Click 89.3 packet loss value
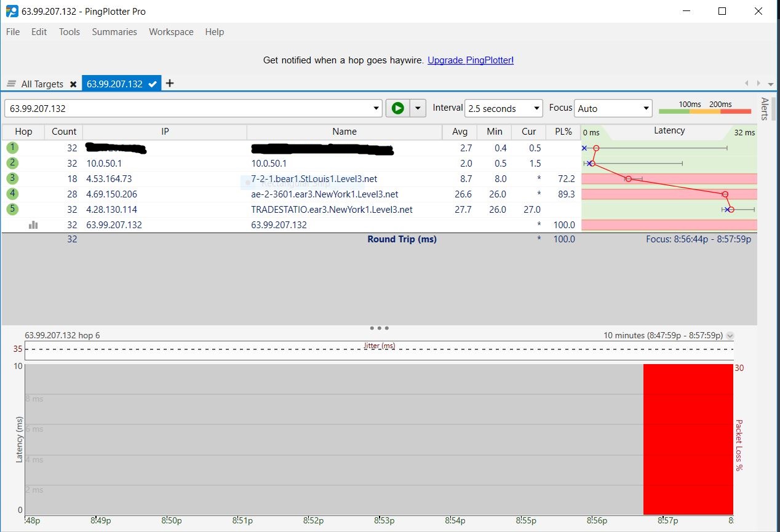 pos(565,194)
